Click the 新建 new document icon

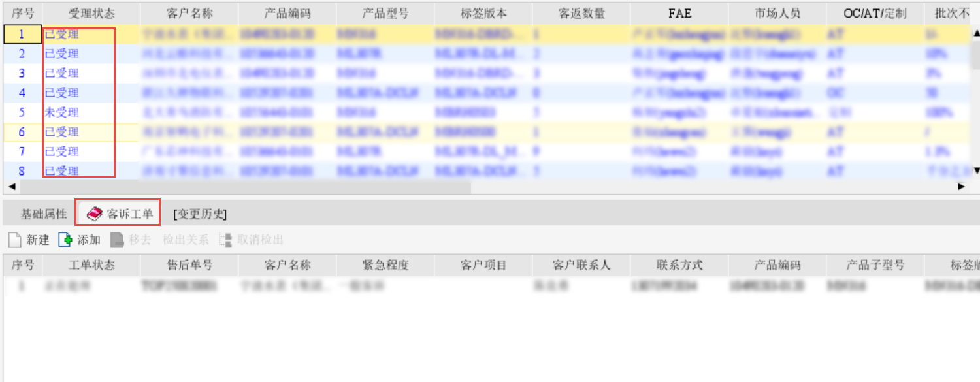[x=14, y=240]
